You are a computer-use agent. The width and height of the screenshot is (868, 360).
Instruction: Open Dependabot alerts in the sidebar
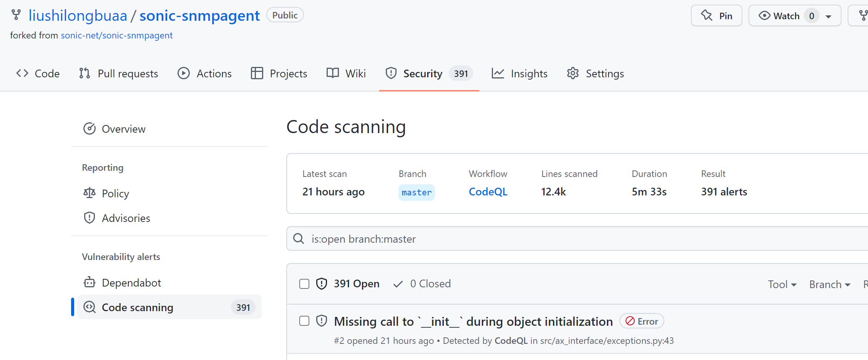click(169, 282)
